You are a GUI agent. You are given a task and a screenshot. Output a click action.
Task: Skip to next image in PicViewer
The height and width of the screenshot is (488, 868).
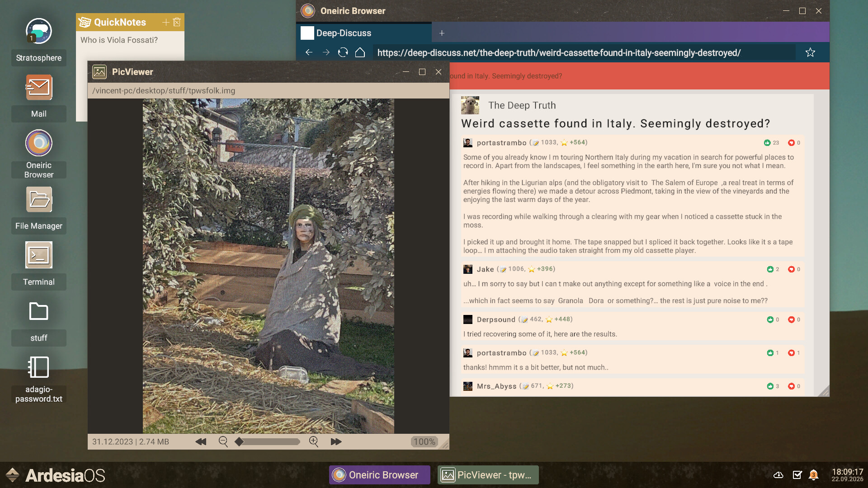(336, 441)
